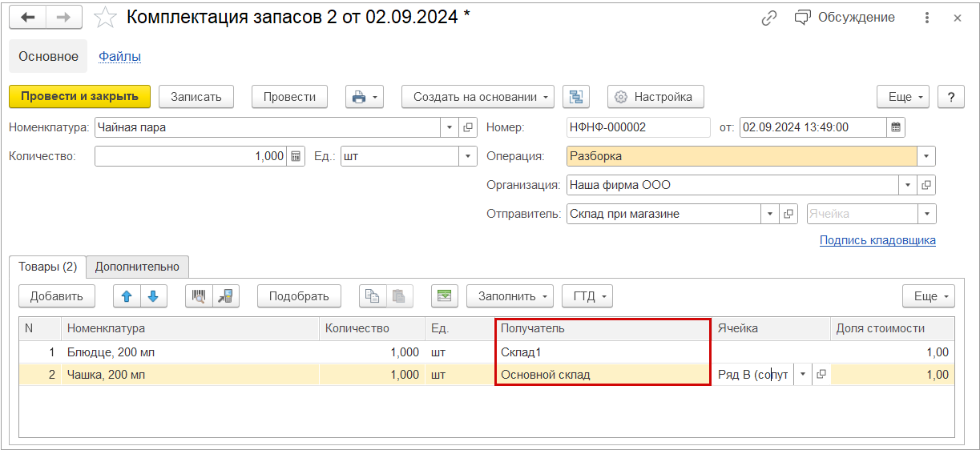Image resolution: width=980 pixels, height=450 pixels.
Task: Open the calendar date picker icon
Action: point(897,127)
